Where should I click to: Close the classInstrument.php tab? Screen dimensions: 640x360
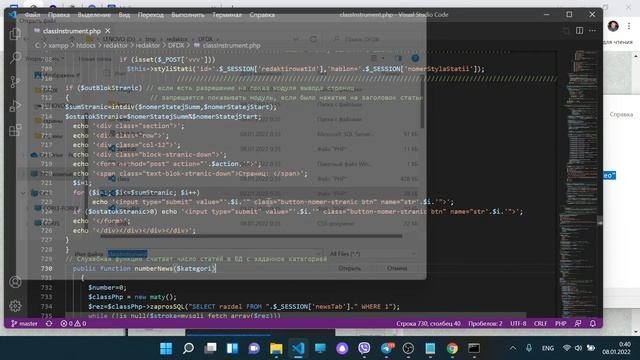[107, 31]
